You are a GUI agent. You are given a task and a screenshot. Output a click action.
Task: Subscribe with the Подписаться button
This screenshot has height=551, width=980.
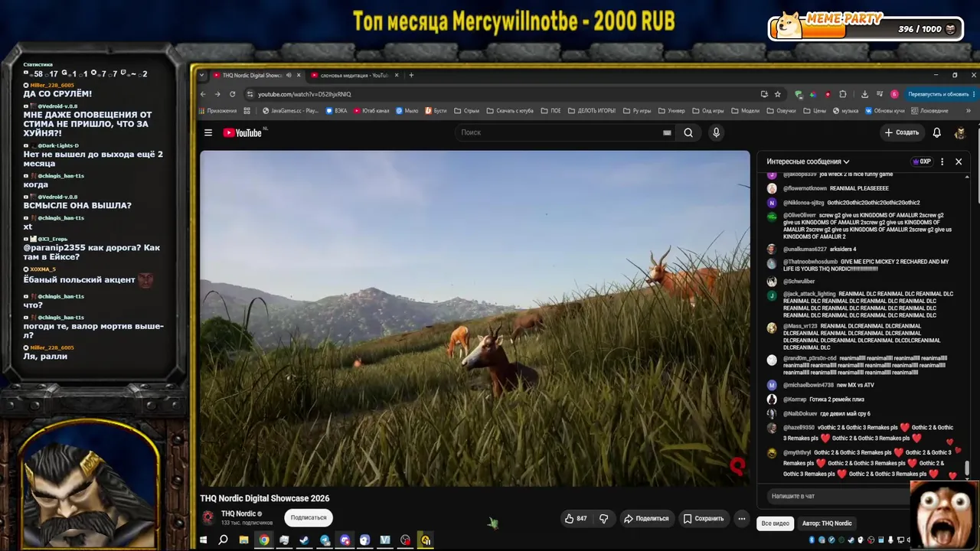click(309, 518)
